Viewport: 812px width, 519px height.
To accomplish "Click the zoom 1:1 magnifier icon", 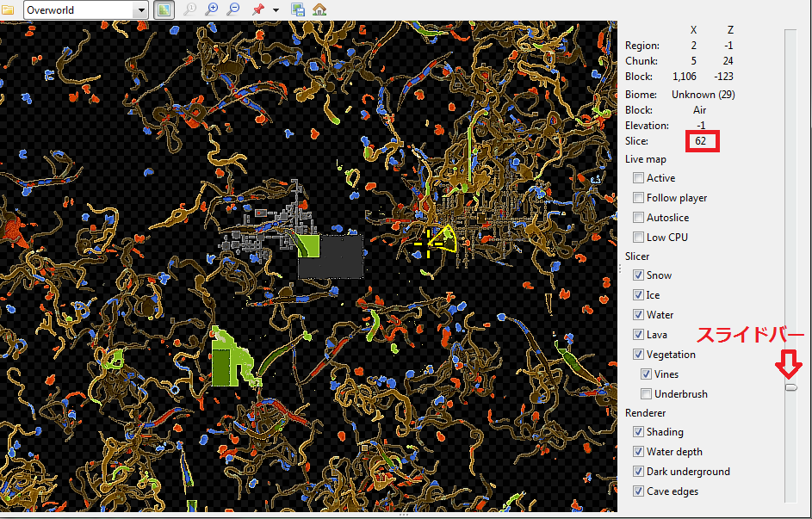I will [x=190, y=9].
